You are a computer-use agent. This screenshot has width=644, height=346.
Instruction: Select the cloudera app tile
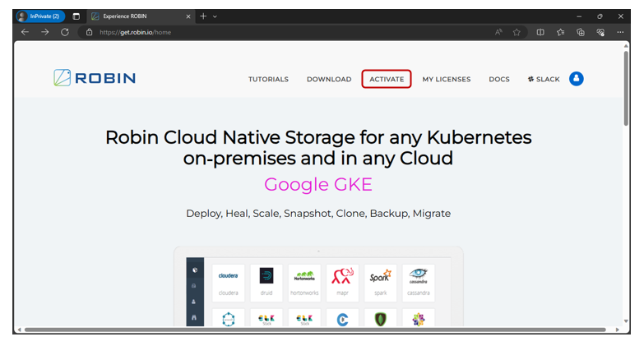(229, 283)
